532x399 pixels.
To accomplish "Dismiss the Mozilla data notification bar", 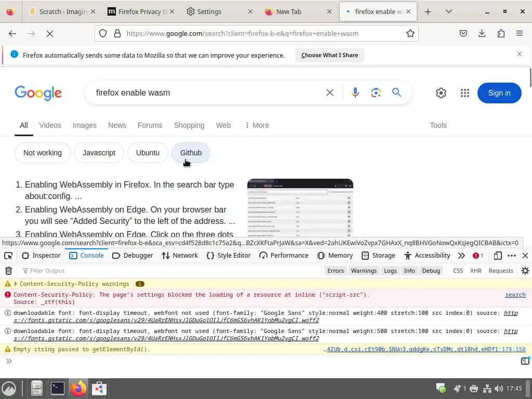I will tap(520, 54).
